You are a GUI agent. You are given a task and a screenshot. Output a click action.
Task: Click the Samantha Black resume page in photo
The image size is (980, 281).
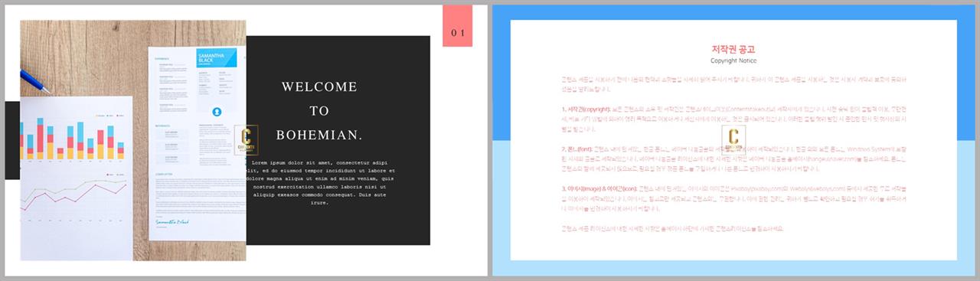(198, 142)
